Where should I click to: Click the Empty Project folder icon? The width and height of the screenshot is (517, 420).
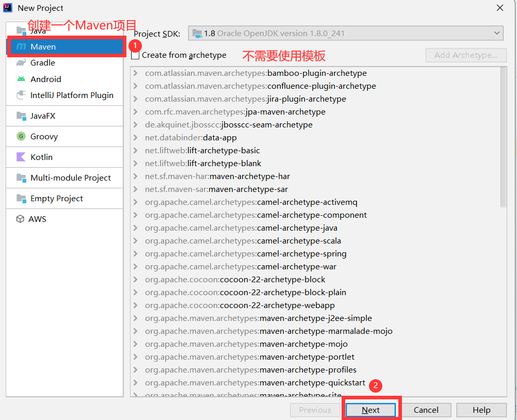point(21,199)
